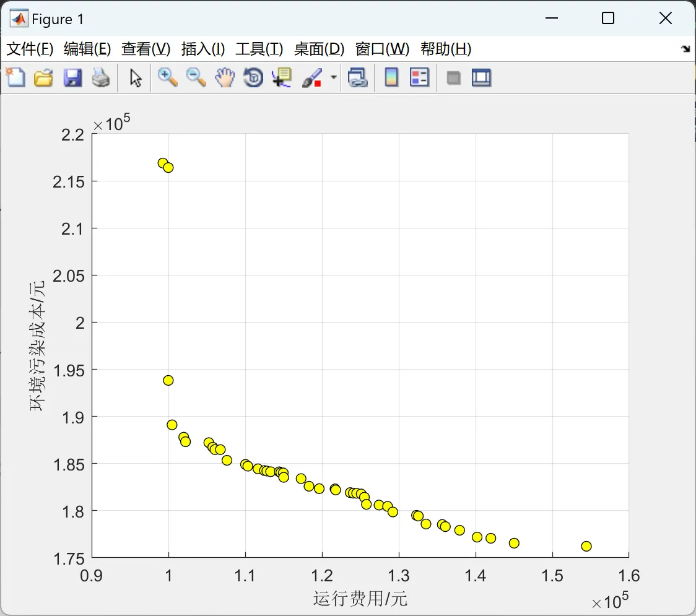The height and width of the screenshot is (616, 696).
Task: Open the 插入(I) menu
Action: [203, 49]
